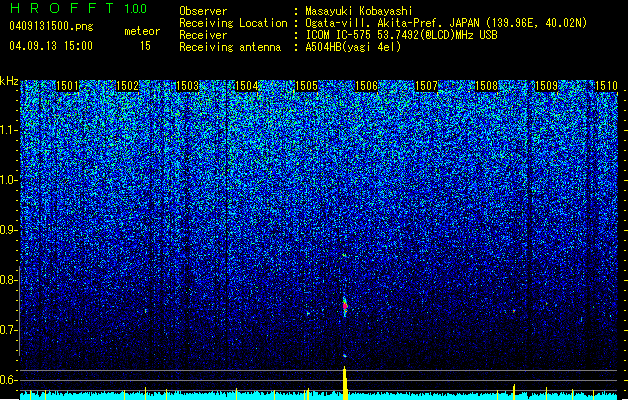Viewport: 629px width, 400px height.
Task: Click the 1507 time marker
Action: click(426, 86)
